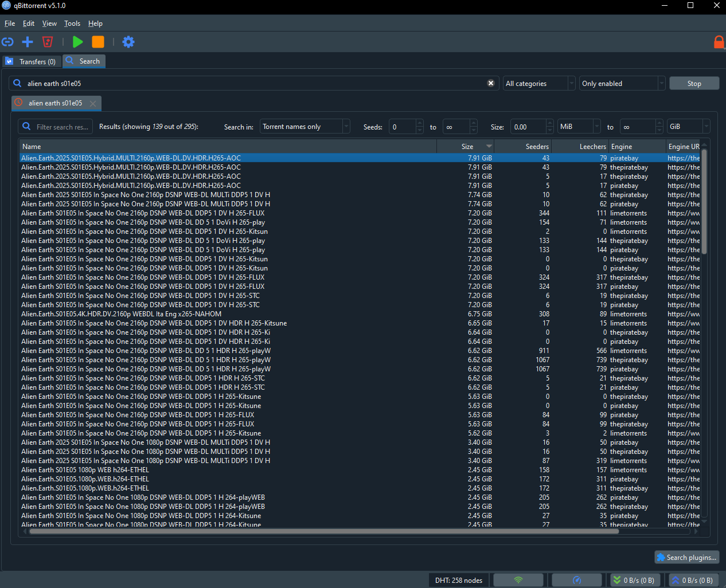Open the Only enabled plugins dropdown
The height and width of the screenshot is (588, 726).
tap(622, 83)
